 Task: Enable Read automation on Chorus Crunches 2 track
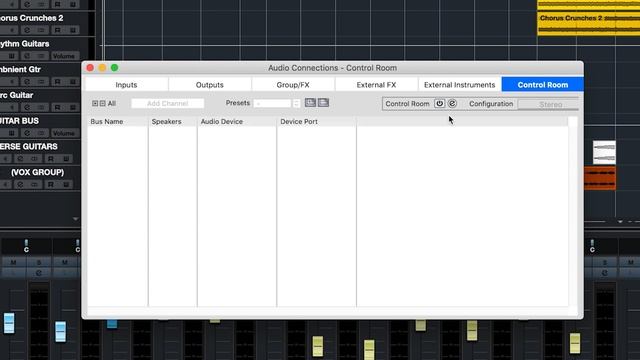point(58,30)
